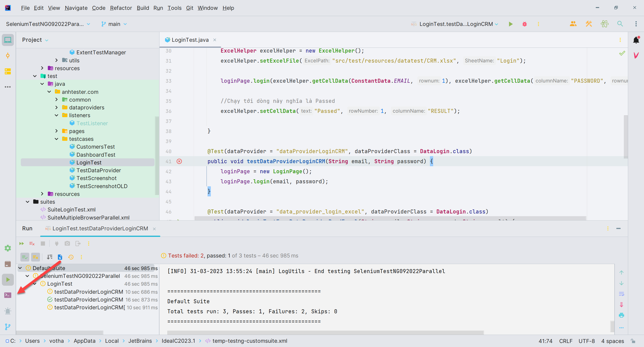Open AI assistant atom icon
The width and height of the screenshot is (644, 347).
pos(605,24)
